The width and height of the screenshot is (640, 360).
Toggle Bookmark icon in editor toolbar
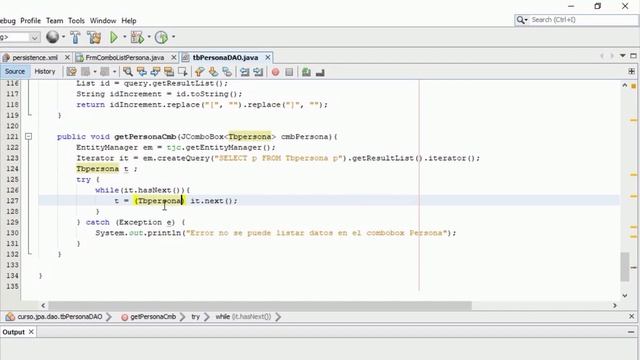(x=227, y=72)
